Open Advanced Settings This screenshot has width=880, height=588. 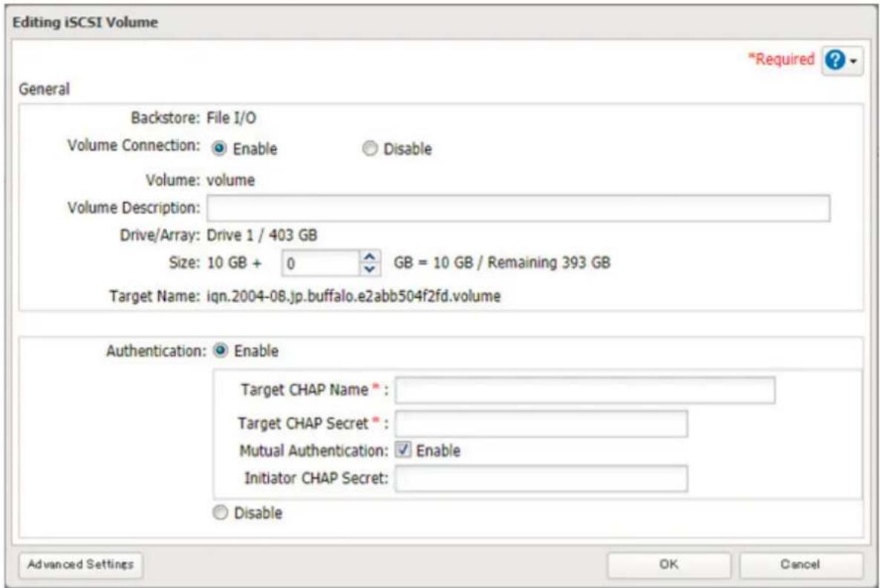(80, 564)
